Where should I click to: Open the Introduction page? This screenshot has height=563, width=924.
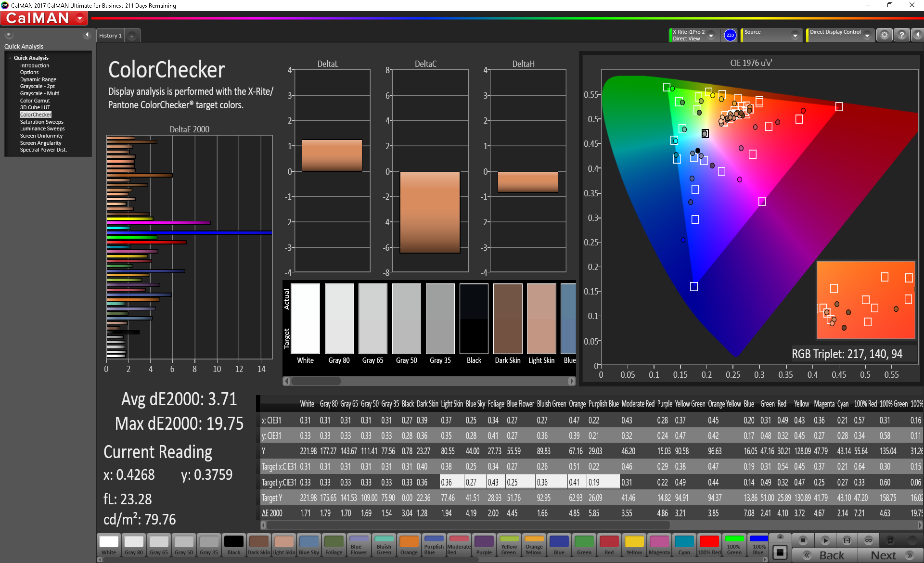point(35,65)
